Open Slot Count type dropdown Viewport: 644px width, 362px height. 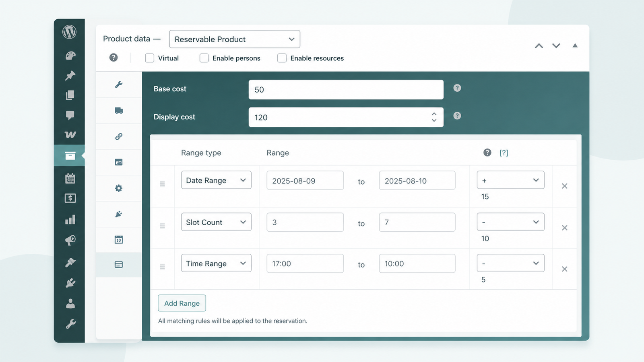(216, 222)
